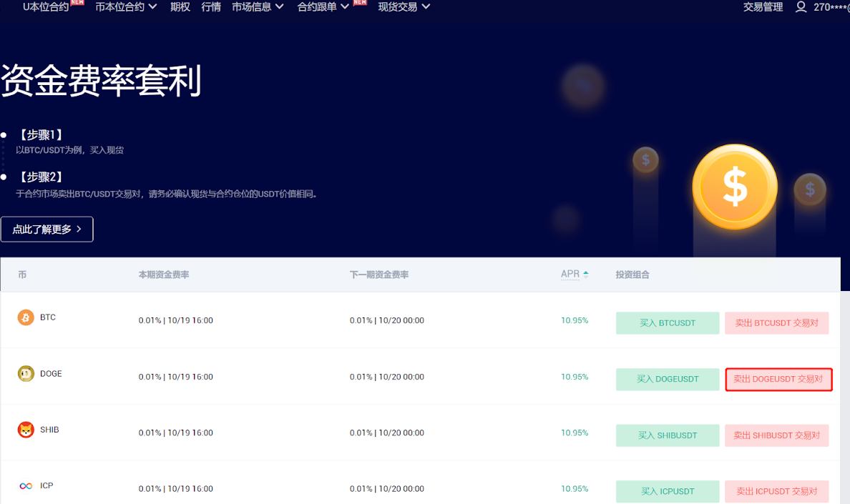Expand the 市本位合约 dropdown menu

pos(126,7)
